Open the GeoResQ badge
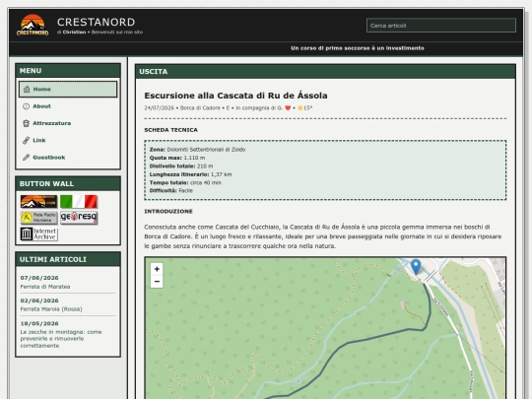 (x=79, y=218)
